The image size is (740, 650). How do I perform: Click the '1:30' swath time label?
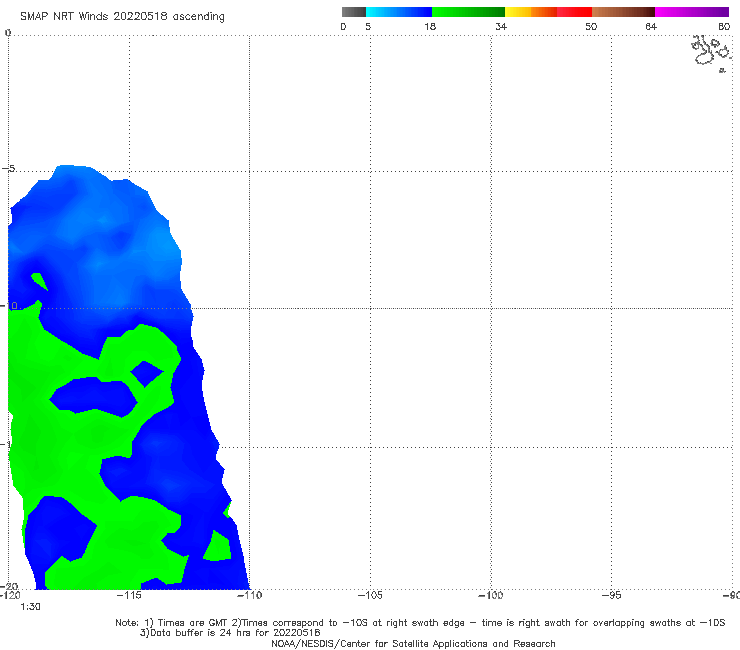[30, 607]
